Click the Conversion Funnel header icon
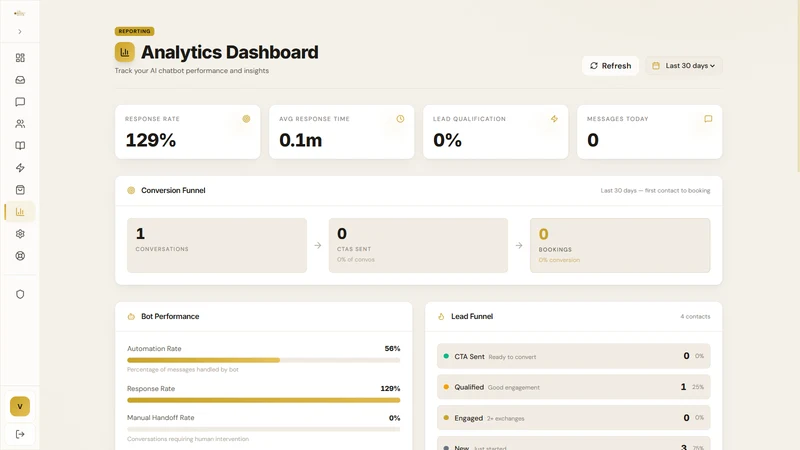Viewport: 800px width, 450px height. [x=131, y=190]
